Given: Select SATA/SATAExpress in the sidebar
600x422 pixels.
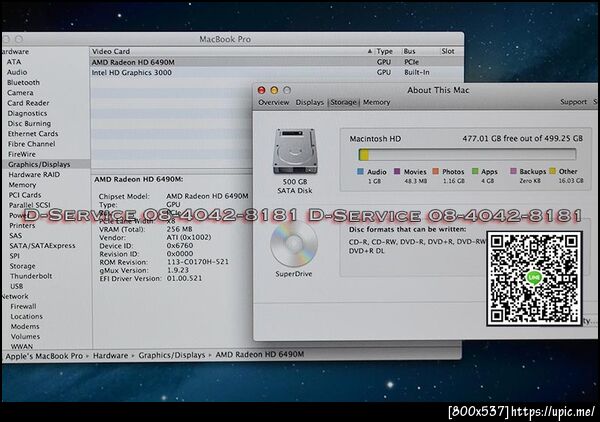Looking at the screenshot, I should coord(42,246).
